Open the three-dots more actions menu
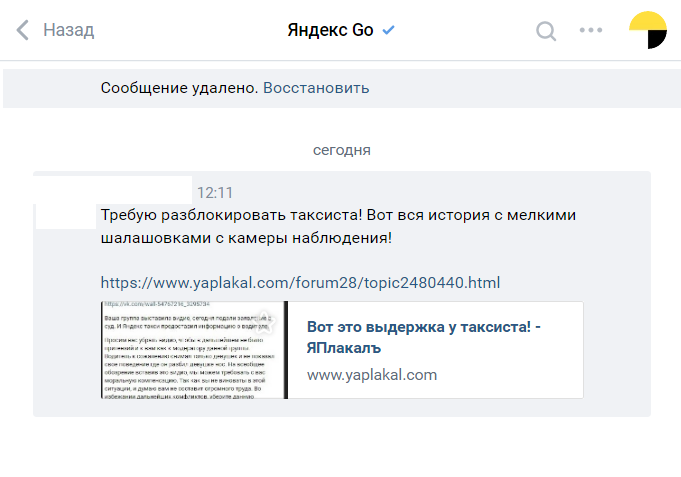The height and width of the screenshot is (477, 681). coord(591,30)
